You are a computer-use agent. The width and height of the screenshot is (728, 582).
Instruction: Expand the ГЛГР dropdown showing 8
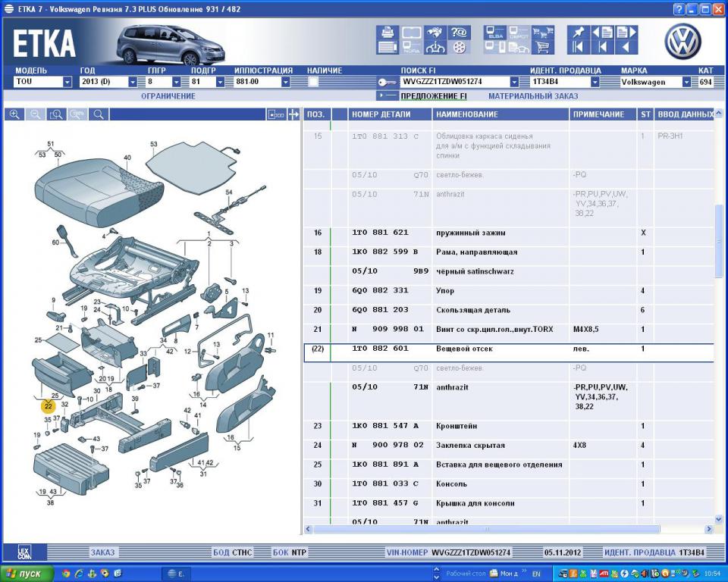click(x=177, y=82)
